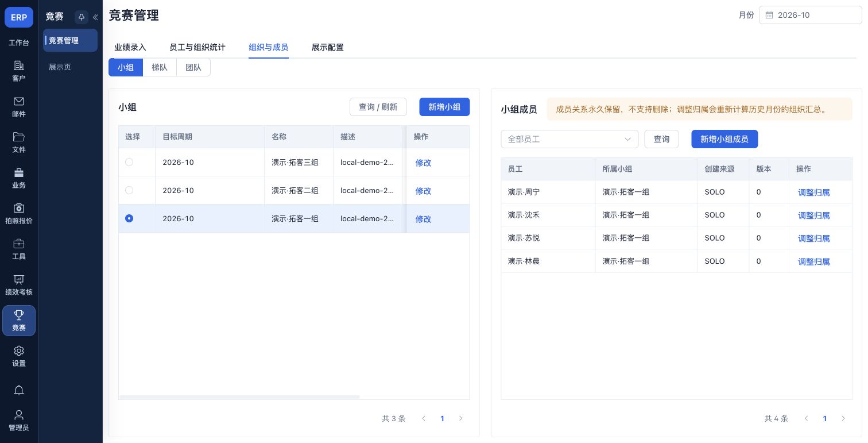
Task: Click 调整归属 for 演示·林晨
Action: coord(814,261)
